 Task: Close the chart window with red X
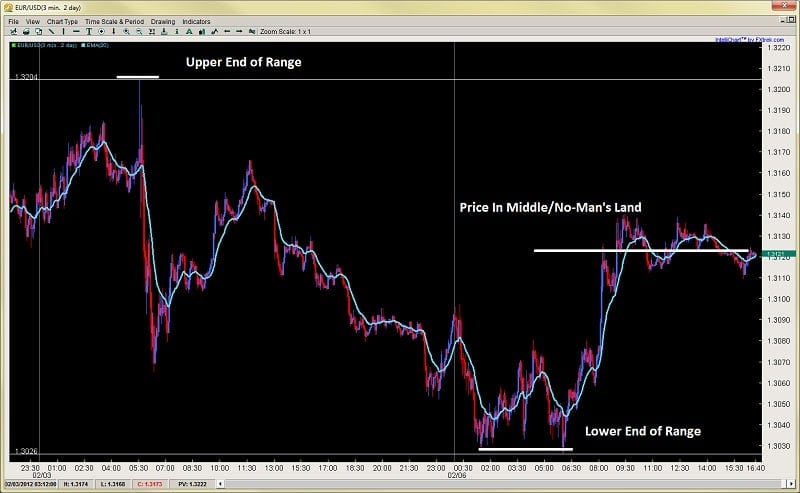(x=782, y=6)
